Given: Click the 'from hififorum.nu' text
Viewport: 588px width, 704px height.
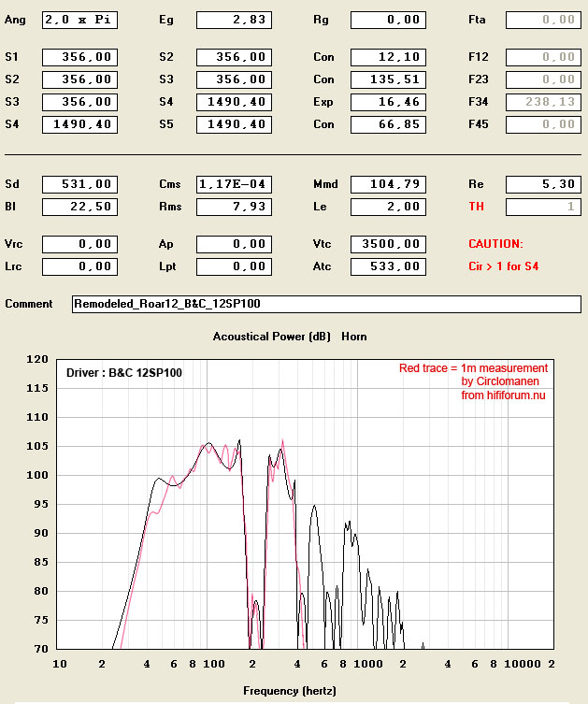Looking at the screenshot, I should pos(503,395).
